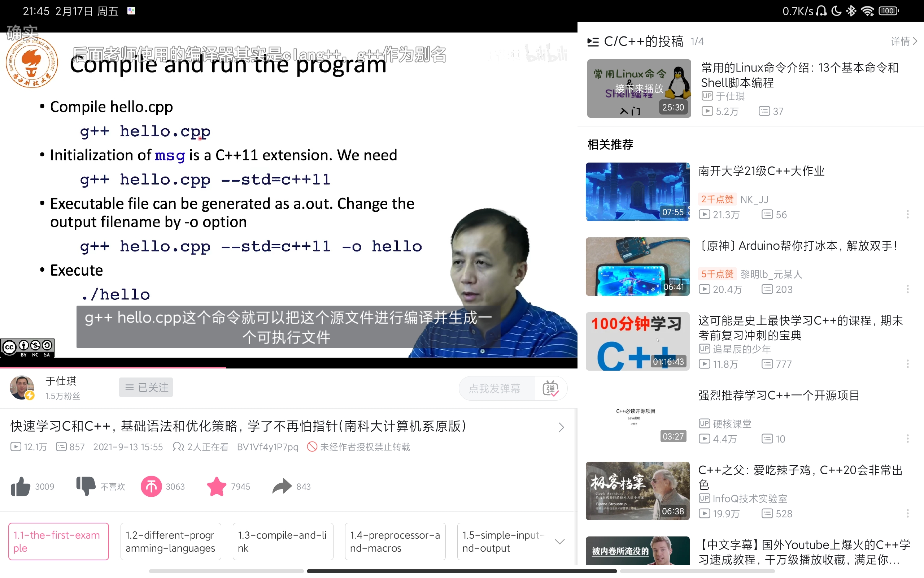
Task: Tap uploader name 于仕琪 under the video
Action: [61, 381]
